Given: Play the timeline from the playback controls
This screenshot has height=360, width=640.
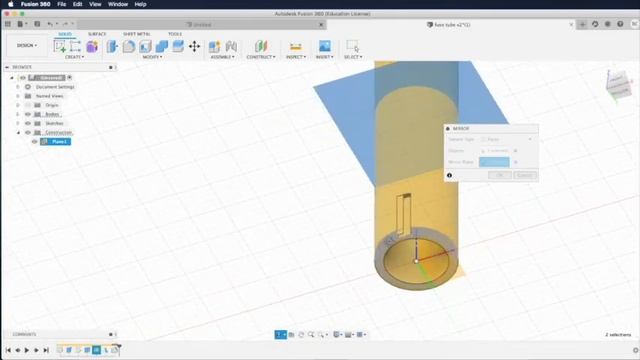Looking at the screenshot, I should 27,350.
